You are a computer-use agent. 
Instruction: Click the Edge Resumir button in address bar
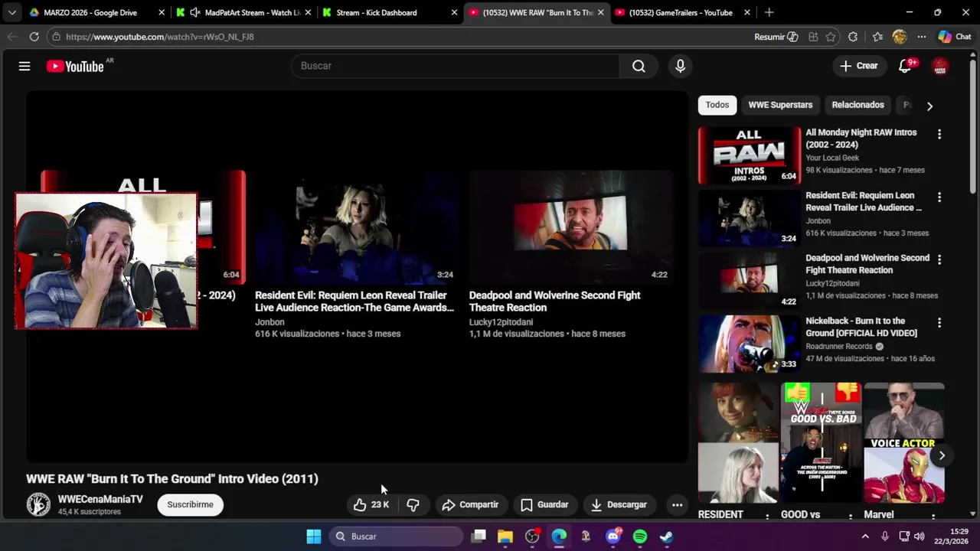776,37
